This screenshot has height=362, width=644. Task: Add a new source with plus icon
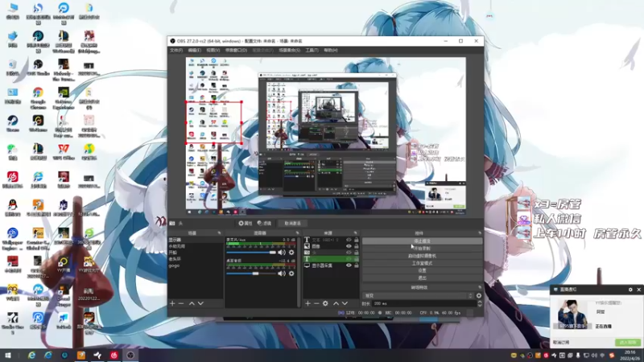tap(308, 303)
